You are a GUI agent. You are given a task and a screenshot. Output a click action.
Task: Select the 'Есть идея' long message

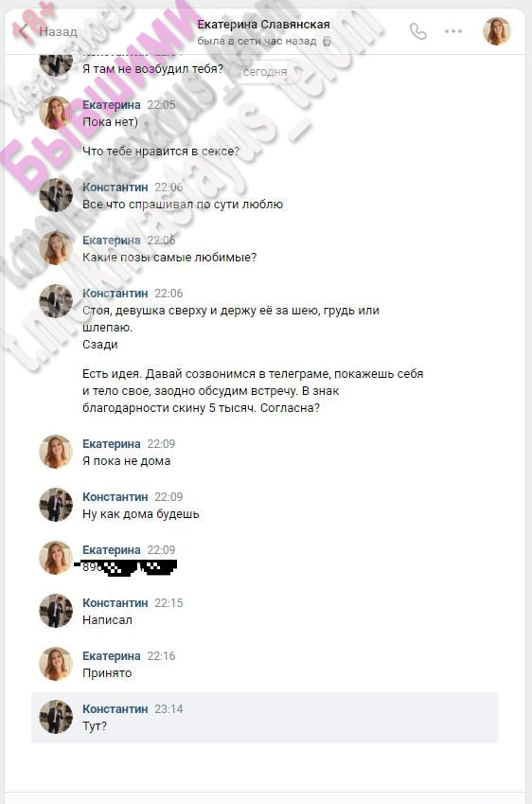point(253,391)
